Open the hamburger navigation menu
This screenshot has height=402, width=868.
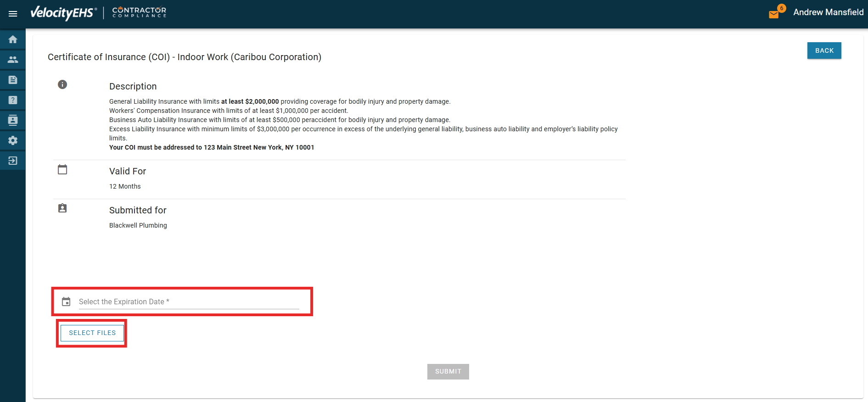click(13, 14)
